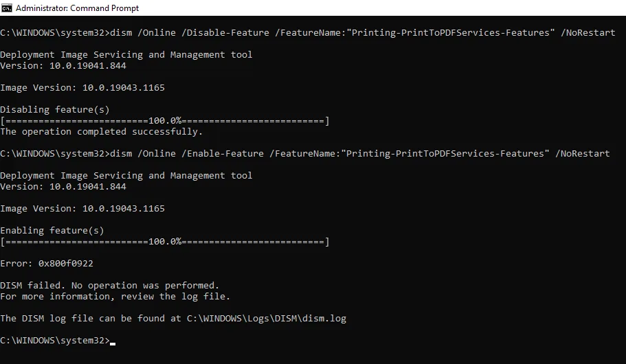Viewport: 626px width, 364px height.
Task: Place cursor at the final blinking prompt
Action: coord(113,341)
